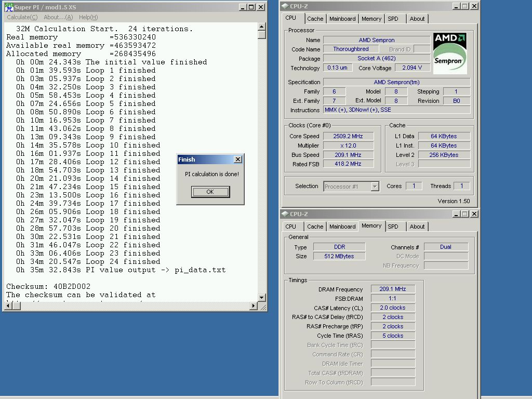Image resolution: width=532 pixels, height=399 pixels.
Task: Click the FSB:DRAM ratio value 1:1
Action: (x=393, y=298)
